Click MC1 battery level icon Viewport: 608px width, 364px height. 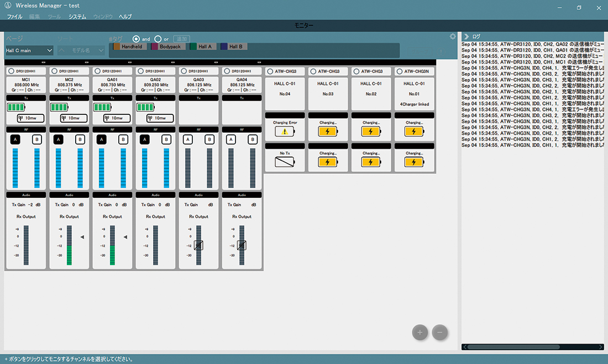[x=16, y=107]
